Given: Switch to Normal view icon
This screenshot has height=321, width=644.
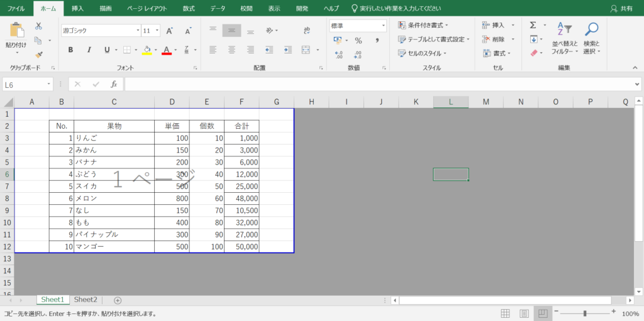Looking at the screenshot, I should 506,313.
